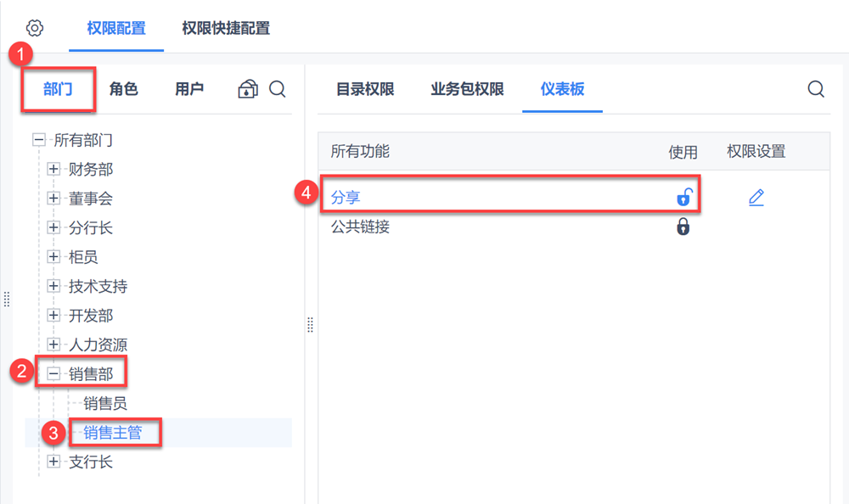Viewport: 849px width, 504px height.
Task: Expand the 财务部 department node
Action: [53, 170]
